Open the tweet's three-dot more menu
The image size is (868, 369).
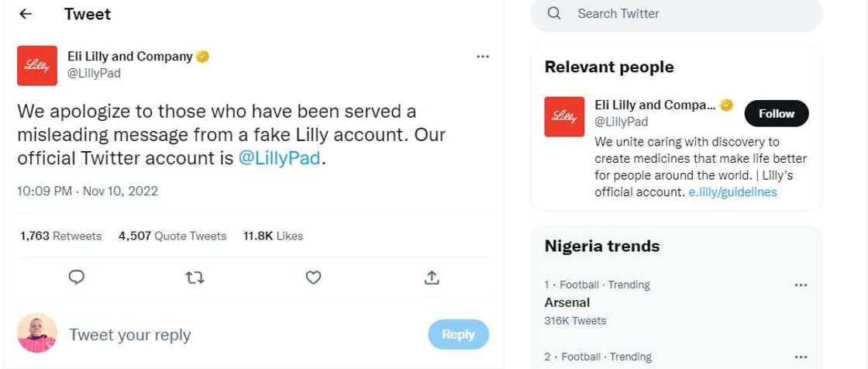pyautogui.click(x=482, y=57)
